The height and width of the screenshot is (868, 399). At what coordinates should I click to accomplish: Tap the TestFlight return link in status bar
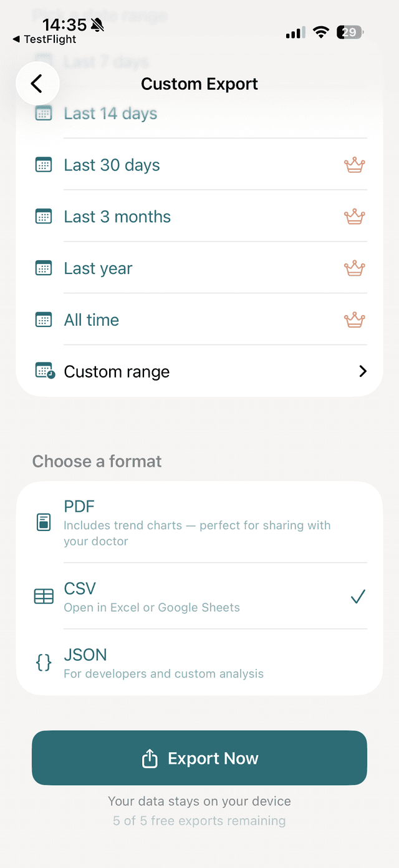pyautogui.click(x=44, y=38)
